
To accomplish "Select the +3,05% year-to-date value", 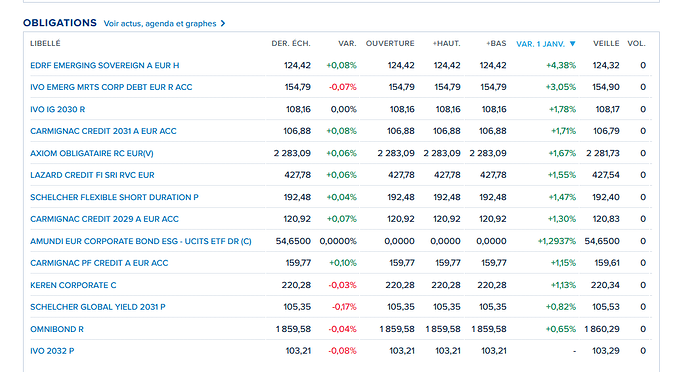I will (x=561, y=87).
